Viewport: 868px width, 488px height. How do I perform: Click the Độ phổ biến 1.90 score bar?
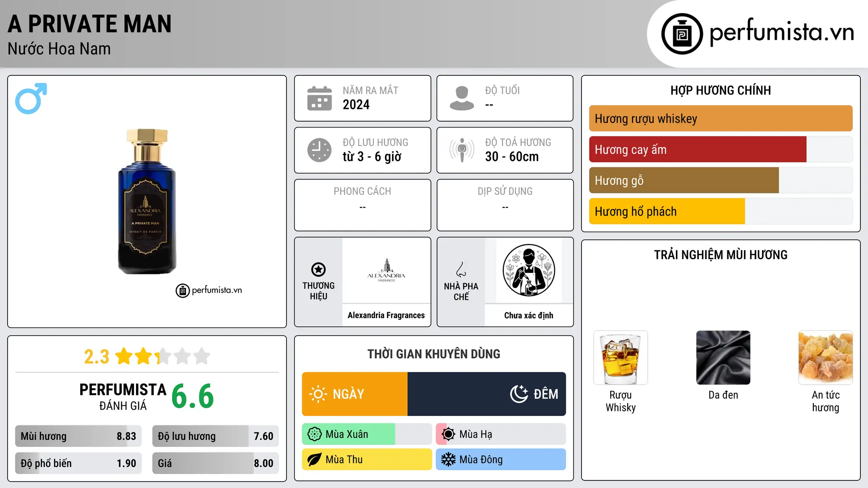coord(78,463)
